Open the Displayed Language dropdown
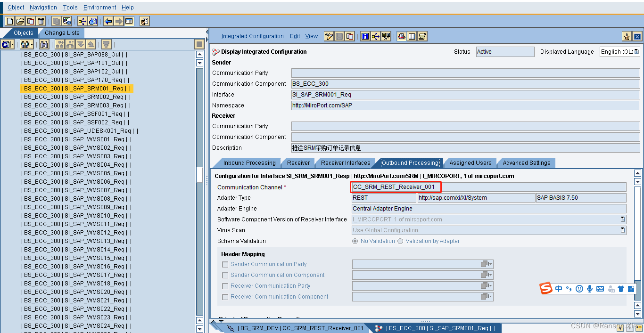 pos(637,51)
